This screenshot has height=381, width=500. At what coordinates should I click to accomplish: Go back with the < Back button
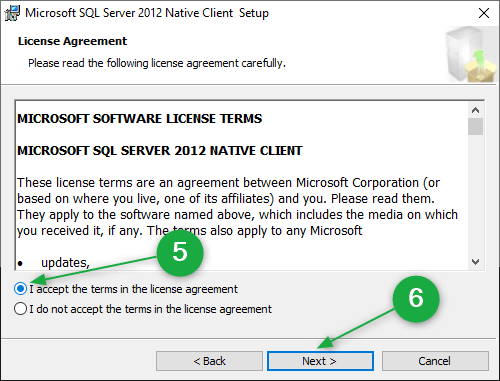tap(209, 361)
